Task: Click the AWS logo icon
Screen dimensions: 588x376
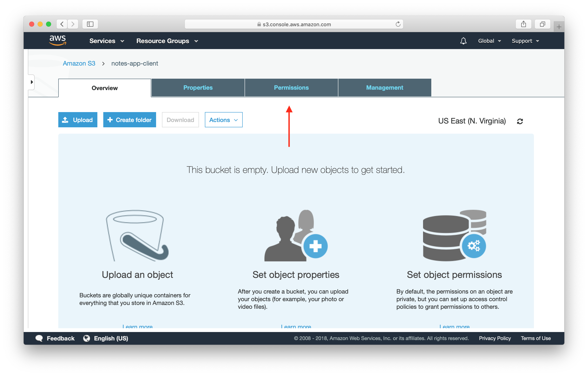Action: tap(57, 41)
